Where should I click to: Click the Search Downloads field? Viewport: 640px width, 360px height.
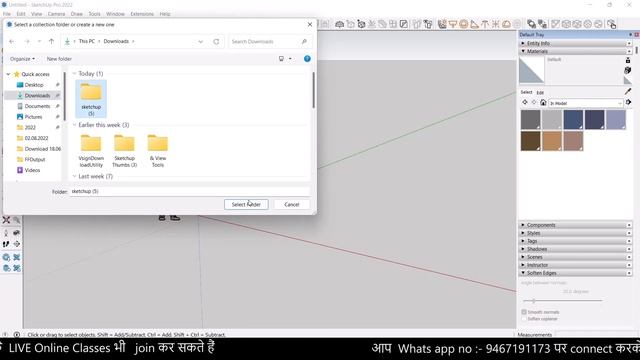[270, 41]
